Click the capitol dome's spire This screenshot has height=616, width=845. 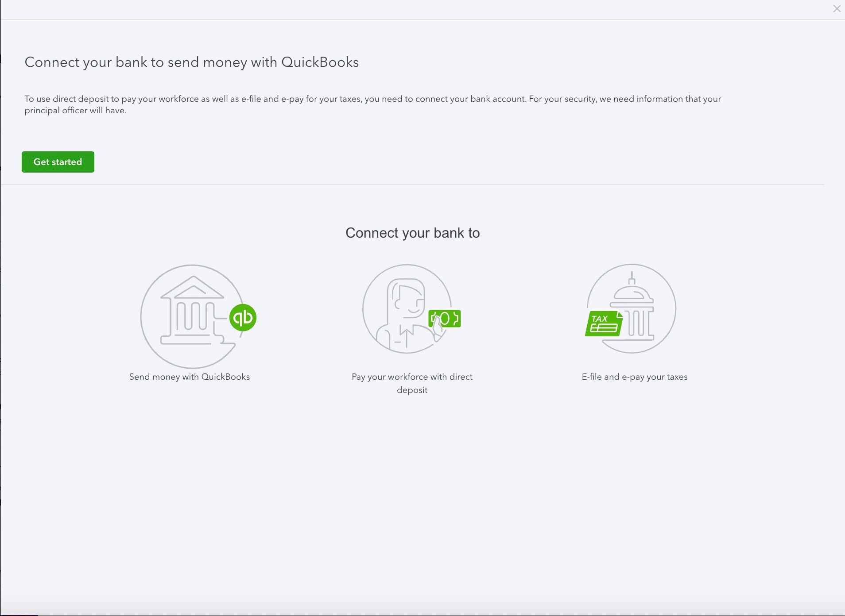[632, 278]
